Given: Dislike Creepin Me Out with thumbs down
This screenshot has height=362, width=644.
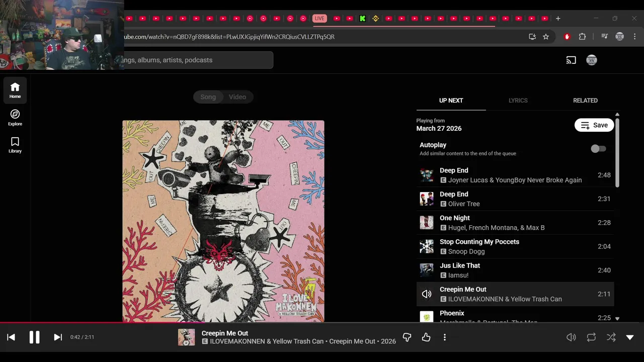Looking at the screenshot, I should [407, 337].
